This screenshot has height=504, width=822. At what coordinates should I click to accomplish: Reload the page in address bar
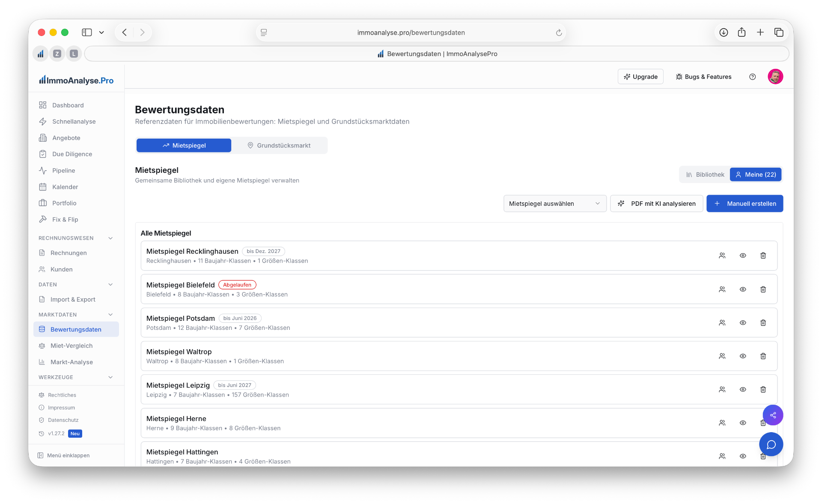click(559, 33)
